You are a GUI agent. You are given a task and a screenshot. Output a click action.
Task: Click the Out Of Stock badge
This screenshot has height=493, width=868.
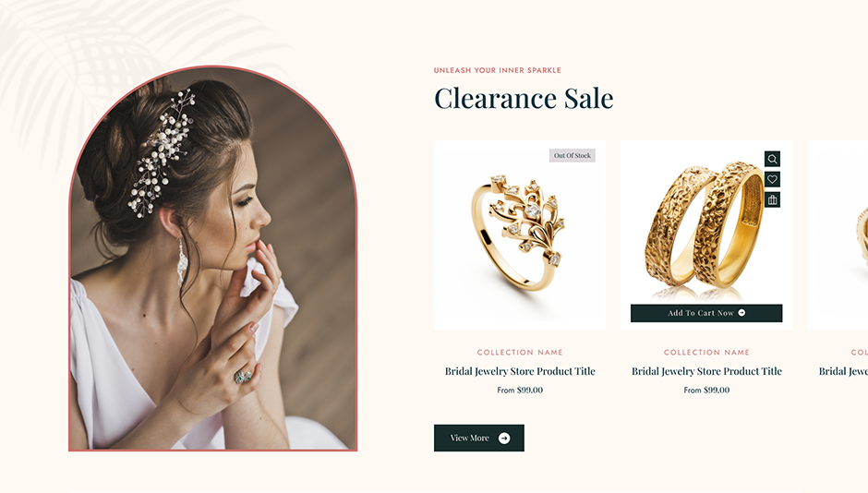(573, 155)
